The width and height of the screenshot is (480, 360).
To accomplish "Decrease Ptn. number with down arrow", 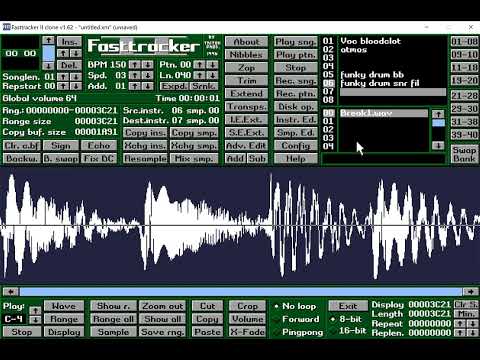I will tap(212, 64).
